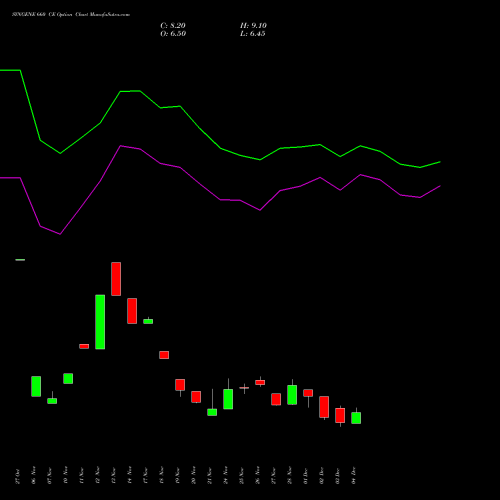Click the green candle for 24 Nov
This screenshot has width=500, height=500.
tap(228, 399)
